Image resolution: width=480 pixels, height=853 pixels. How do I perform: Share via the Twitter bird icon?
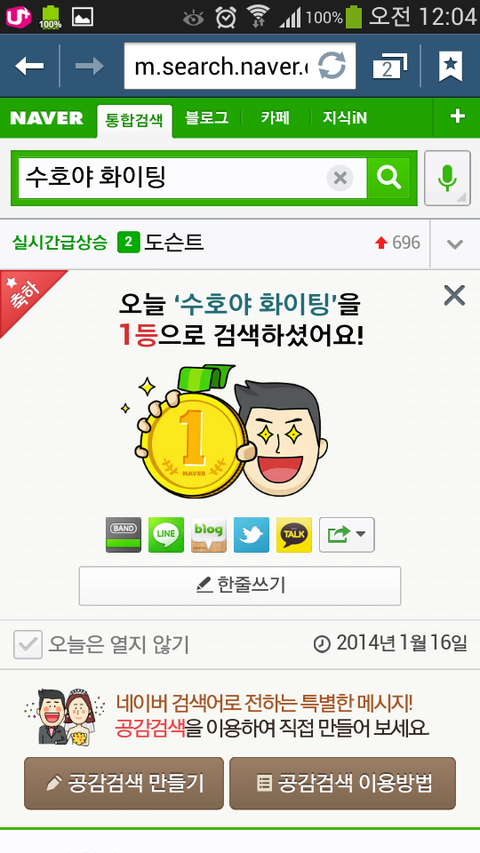tap(251, 535)
